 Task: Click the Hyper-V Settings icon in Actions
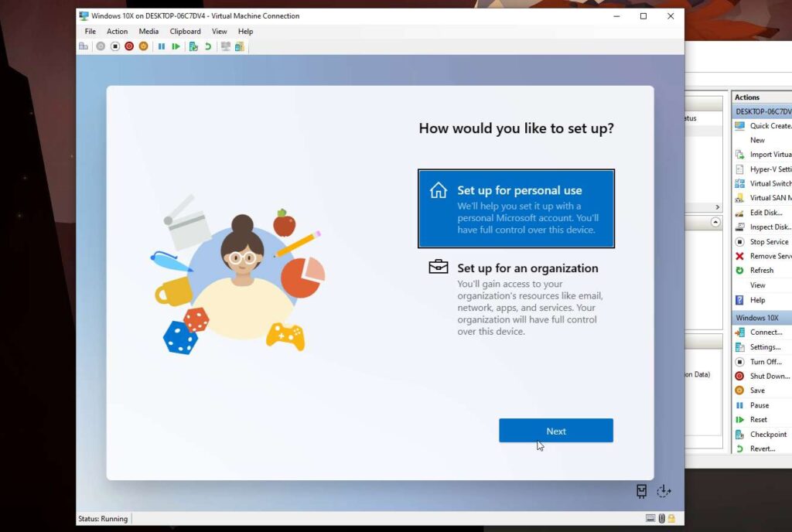[x=739, y=169]
